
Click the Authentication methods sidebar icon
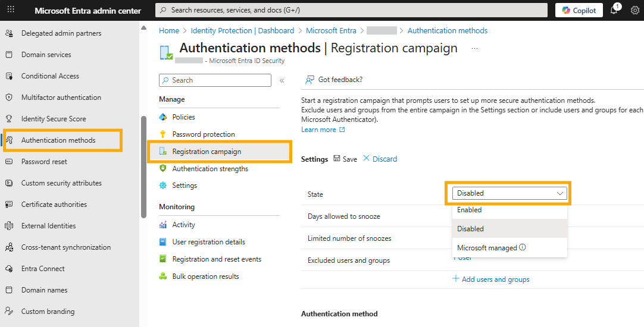9,140
